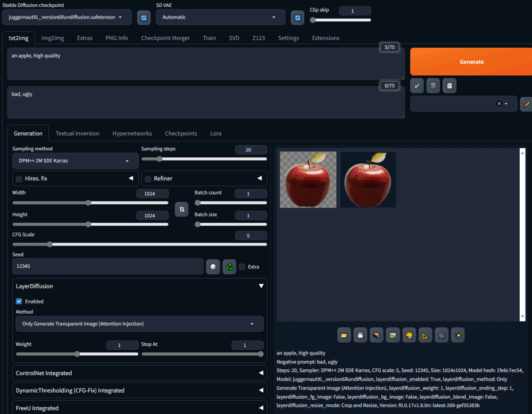Select the Textual Inversion tab
The width and height of the screenshot is (532, 414).
point(77,133)
